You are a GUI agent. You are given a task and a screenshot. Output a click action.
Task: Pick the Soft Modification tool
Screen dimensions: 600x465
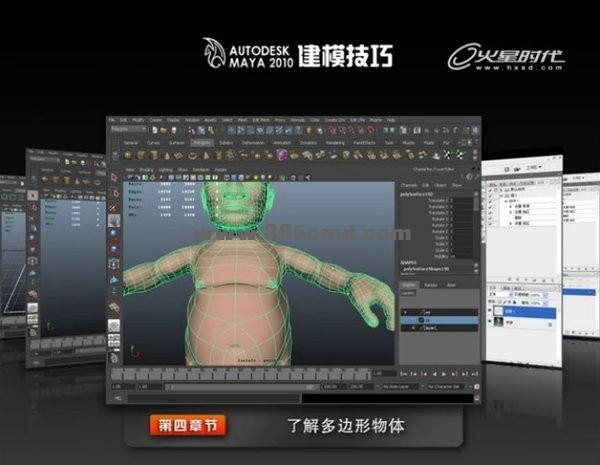click(x=114, y=279)
